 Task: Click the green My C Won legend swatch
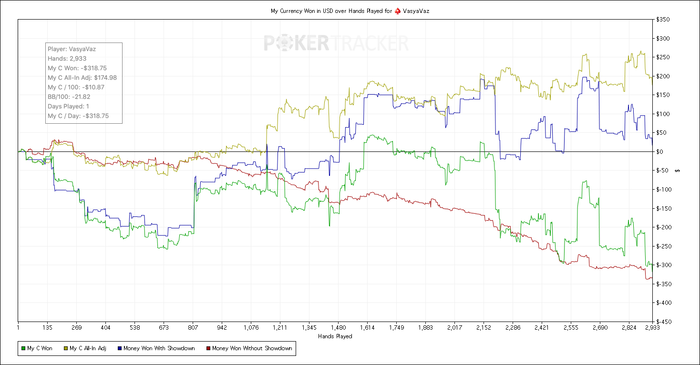tap(23, 348)
